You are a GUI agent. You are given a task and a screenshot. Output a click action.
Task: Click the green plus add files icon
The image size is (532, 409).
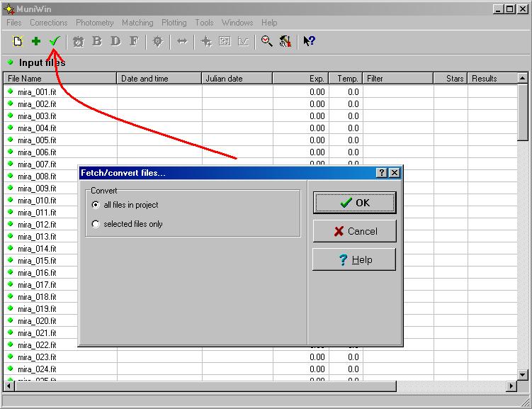point(35,42)
